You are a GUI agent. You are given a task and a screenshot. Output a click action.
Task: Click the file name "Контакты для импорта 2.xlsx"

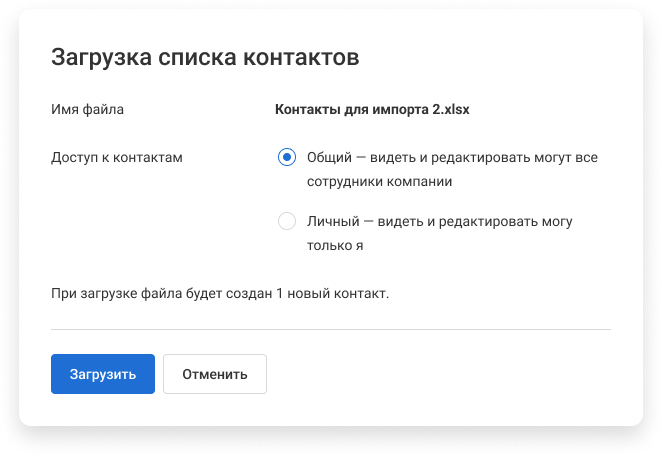pos(372,109)
